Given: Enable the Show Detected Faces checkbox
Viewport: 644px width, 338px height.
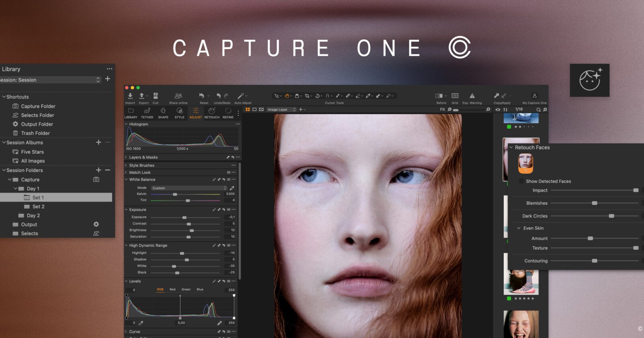Looking at the screenshot, I should tap(522, 181).
